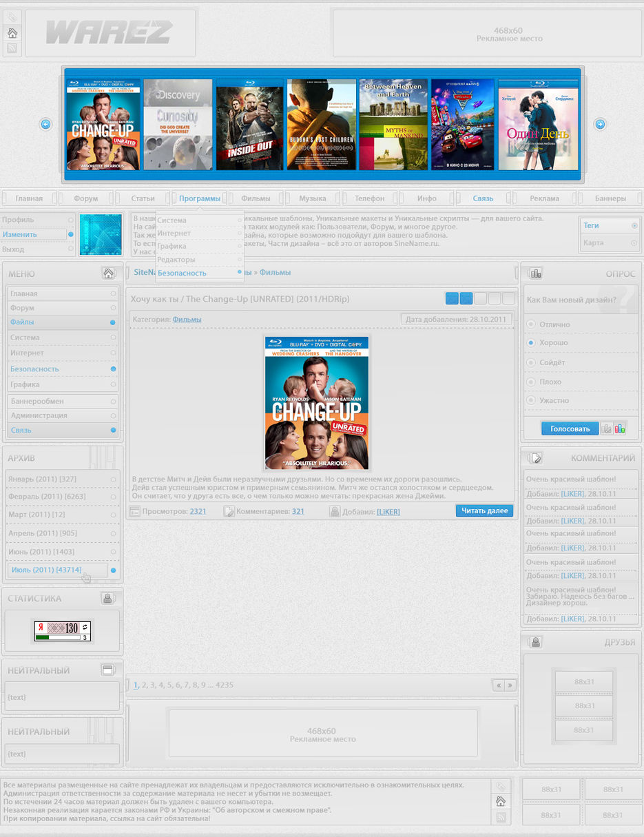
Task: Open the Музыка navigation tab
Action: 313,198
